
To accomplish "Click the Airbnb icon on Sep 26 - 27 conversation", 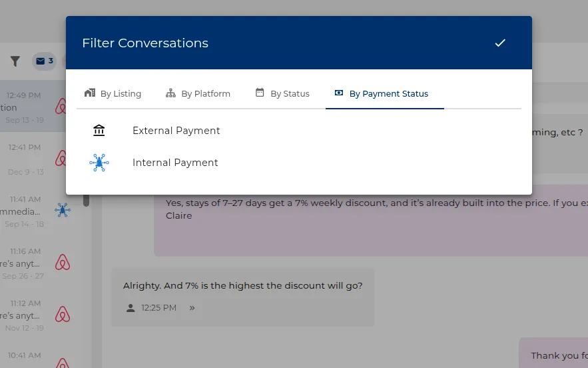I will click(63, 262).
